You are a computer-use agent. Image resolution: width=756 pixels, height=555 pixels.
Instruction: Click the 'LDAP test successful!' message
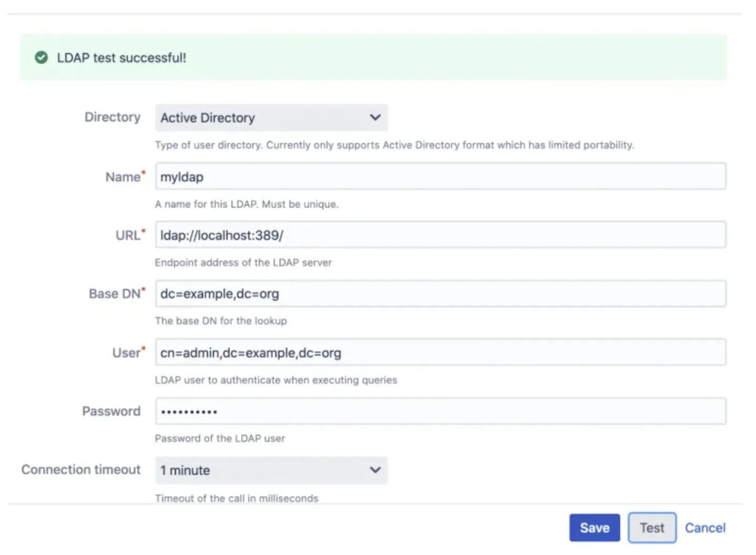121,58
